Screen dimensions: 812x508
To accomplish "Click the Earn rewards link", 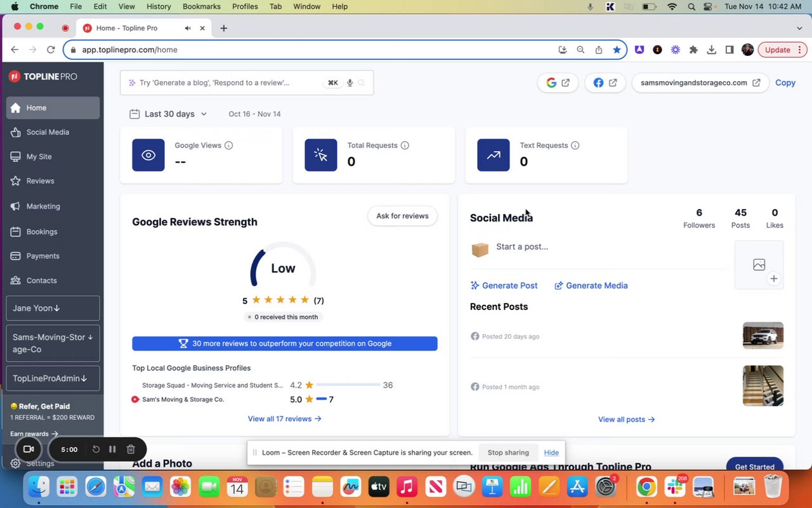I will (x=34, y=434).
